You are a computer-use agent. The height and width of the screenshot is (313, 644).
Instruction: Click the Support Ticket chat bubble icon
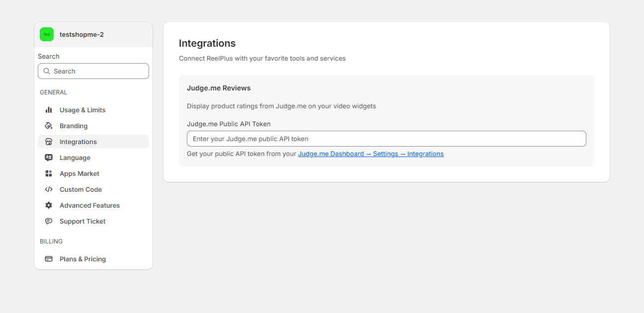coord(49,221)
